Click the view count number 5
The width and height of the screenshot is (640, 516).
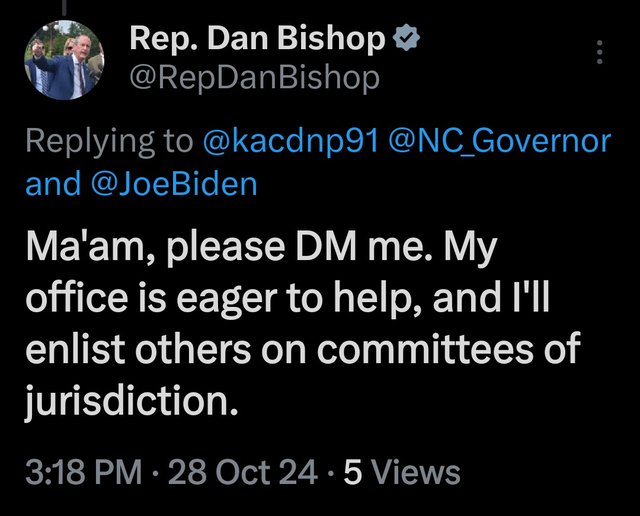click(x=352, y=472)
